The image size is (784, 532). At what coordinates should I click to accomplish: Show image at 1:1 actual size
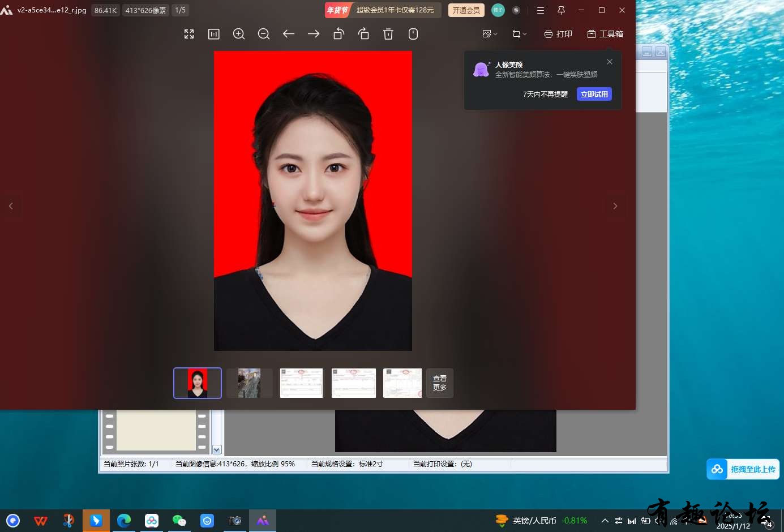click(214, 34)
